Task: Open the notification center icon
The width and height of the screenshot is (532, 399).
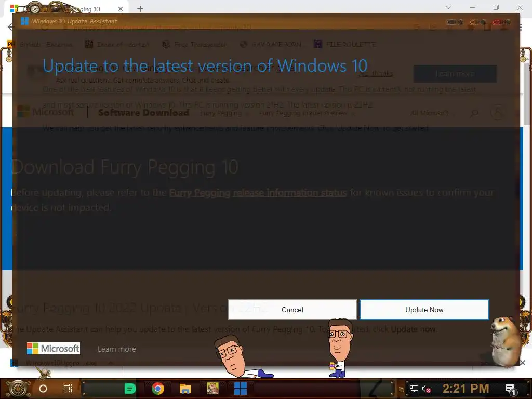Action: point(510,389)
